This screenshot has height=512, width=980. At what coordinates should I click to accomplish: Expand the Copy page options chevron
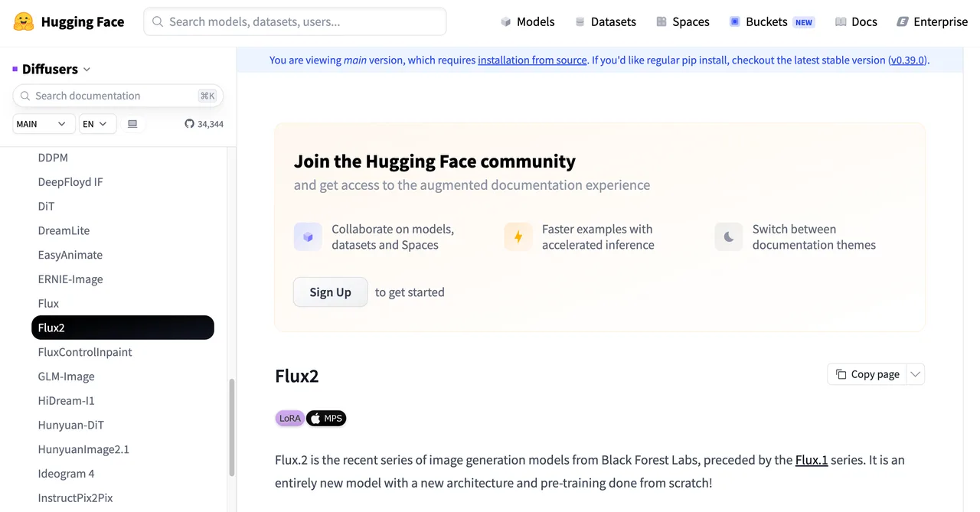(916, 374)
